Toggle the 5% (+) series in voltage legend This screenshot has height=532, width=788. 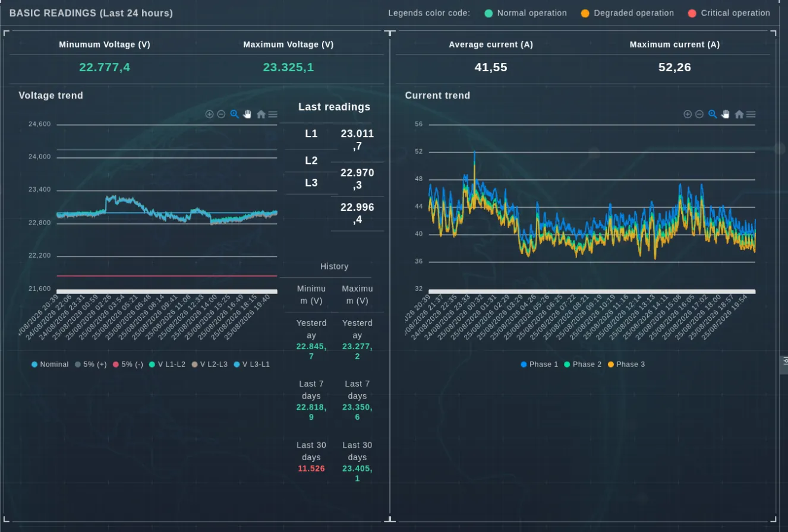click(x=91, y=364)
